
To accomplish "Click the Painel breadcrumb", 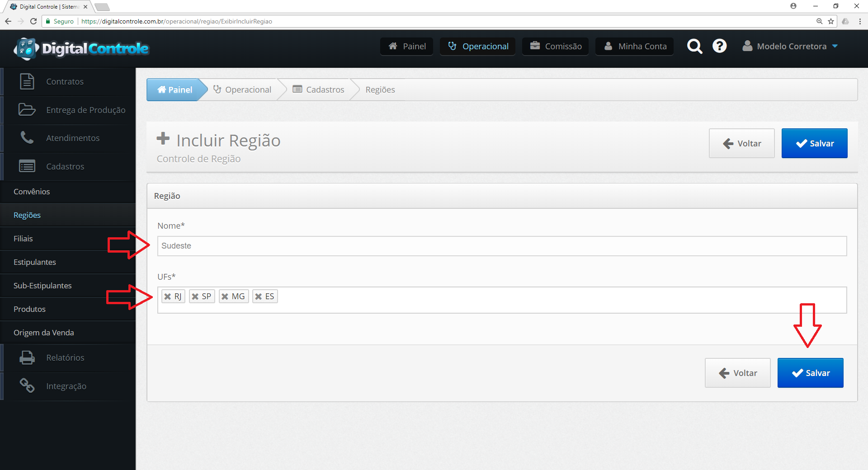I will 175,89.
